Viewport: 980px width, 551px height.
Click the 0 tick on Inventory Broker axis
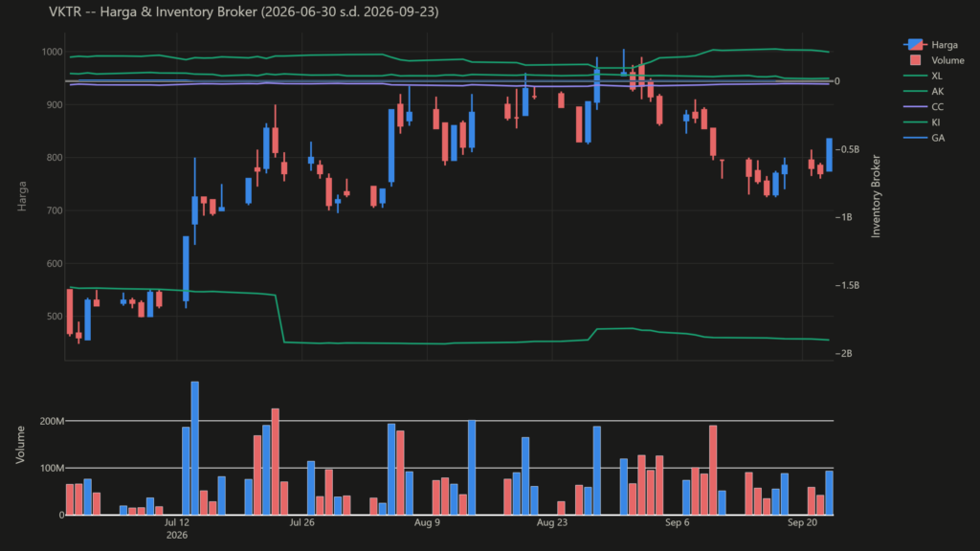click(837, 81)
